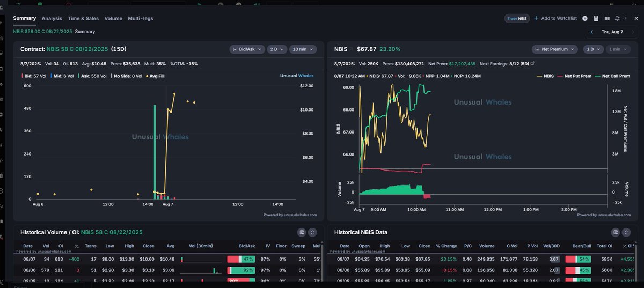Open the Bid/Ask chart type dropdown
Screen dimensions: 644x288
tap(247, 49)
